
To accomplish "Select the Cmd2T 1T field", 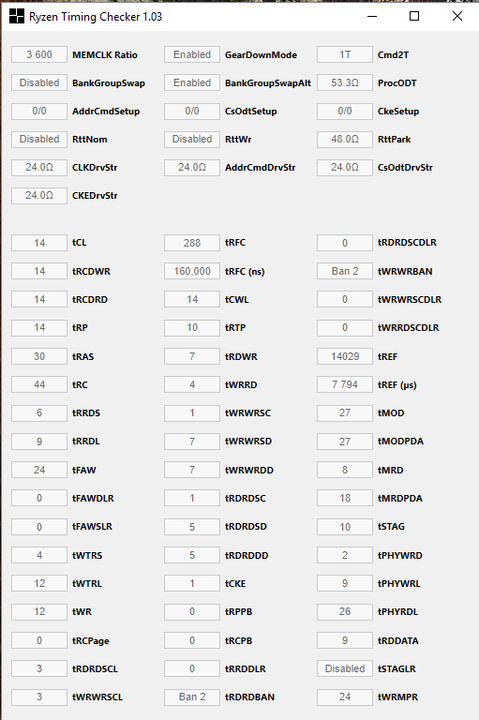I will click(345, 55).
